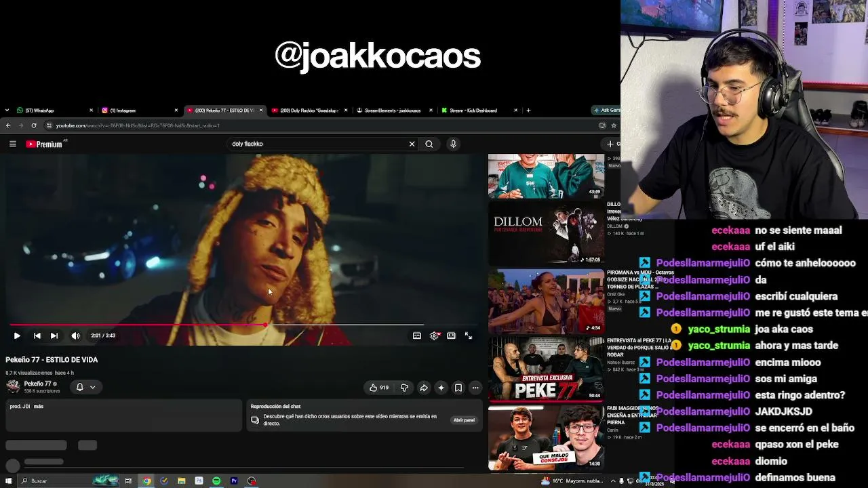The width and height of the screenshot is (868, 488).
Task: Click the Windows taskbar search box
Action: [x=68, y=481]
